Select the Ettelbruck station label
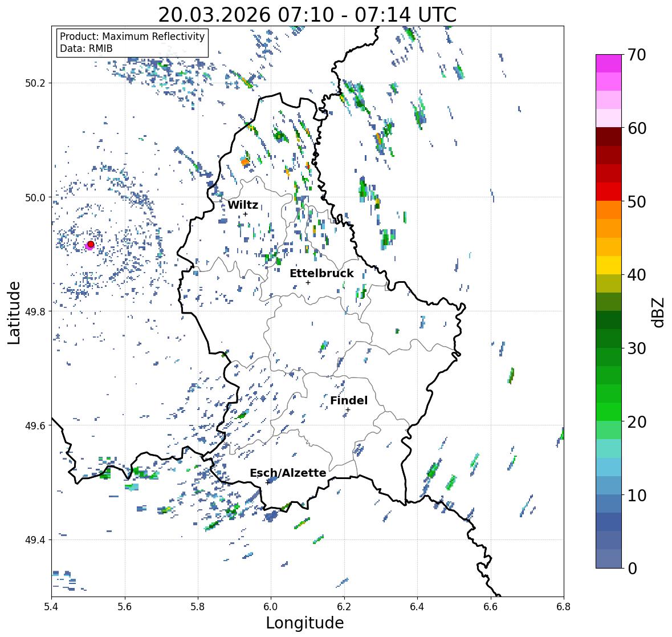 [x=321, y=274]
